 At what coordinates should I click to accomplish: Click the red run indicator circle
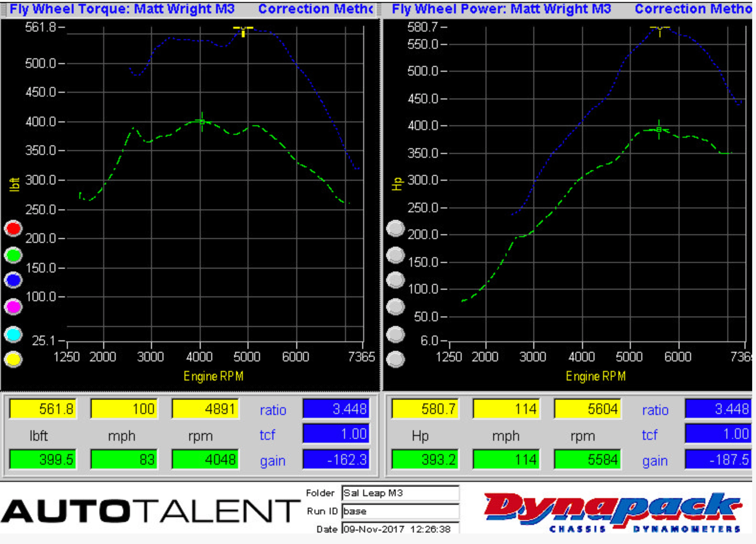click(13, 229)
